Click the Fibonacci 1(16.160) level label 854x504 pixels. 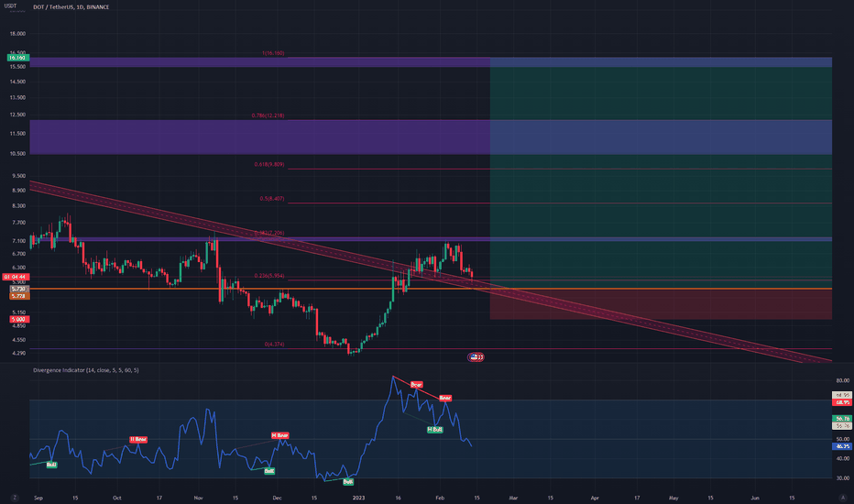273,53
